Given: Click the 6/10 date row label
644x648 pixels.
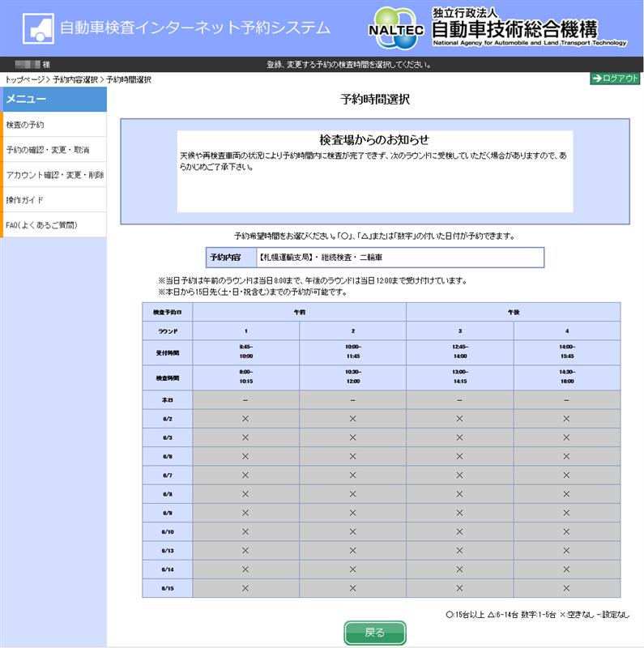Looking at the screenshot, I should tap(168, 532).
